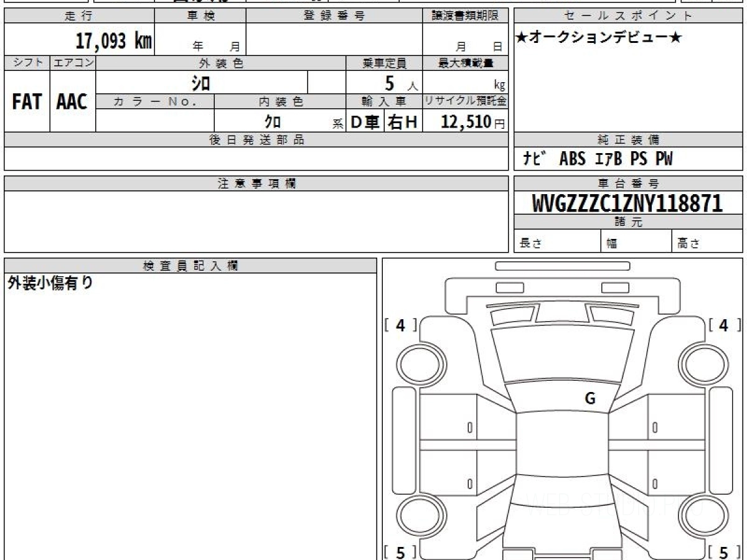
Task: Select the 注意事項欄 header bar
Action: click(256, 184)
